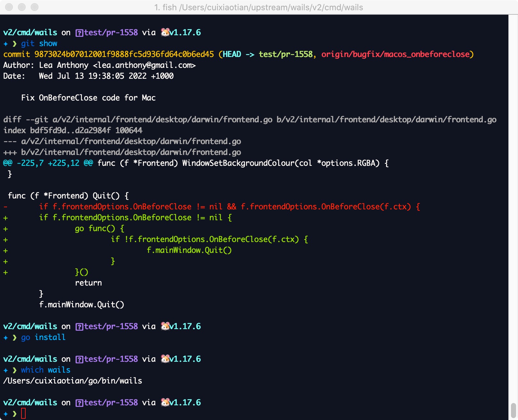Click the gopher emoji above which wails command
The height and width of the screenshot is (420, 518).
165,359
